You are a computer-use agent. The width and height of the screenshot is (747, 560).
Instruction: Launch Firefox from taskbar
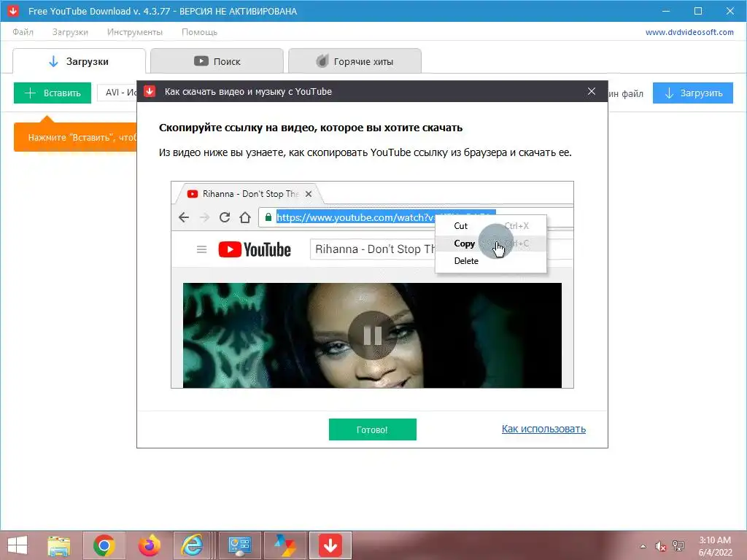click(x=149, y=545)
